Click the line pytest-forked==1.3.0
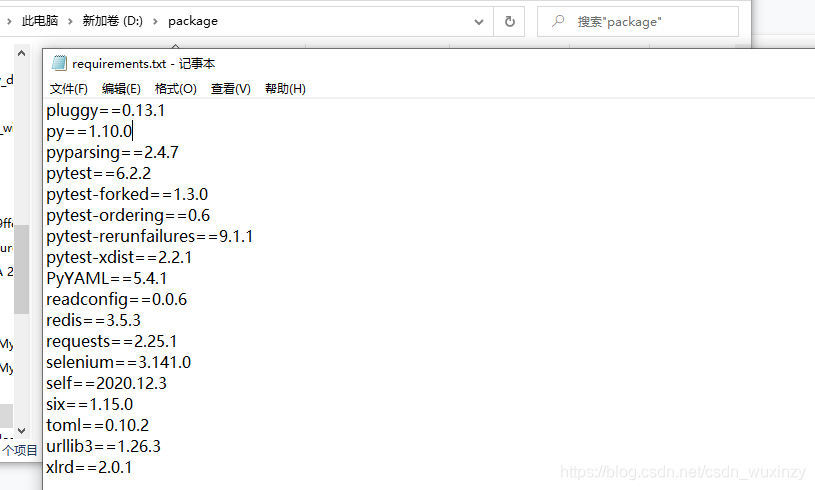Screen dimensions: 815x490 tap(127, 194)
